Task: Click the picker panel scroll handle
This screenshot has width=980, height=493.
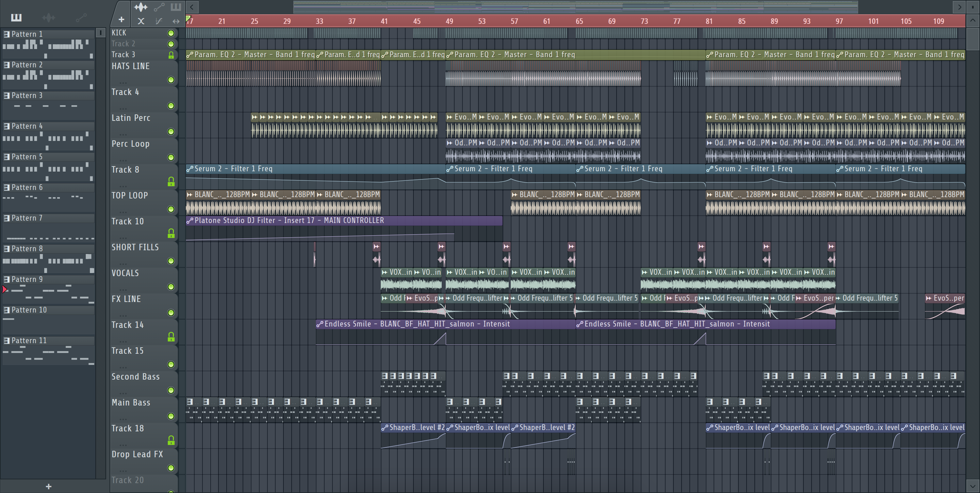Action: coord(100,33)
